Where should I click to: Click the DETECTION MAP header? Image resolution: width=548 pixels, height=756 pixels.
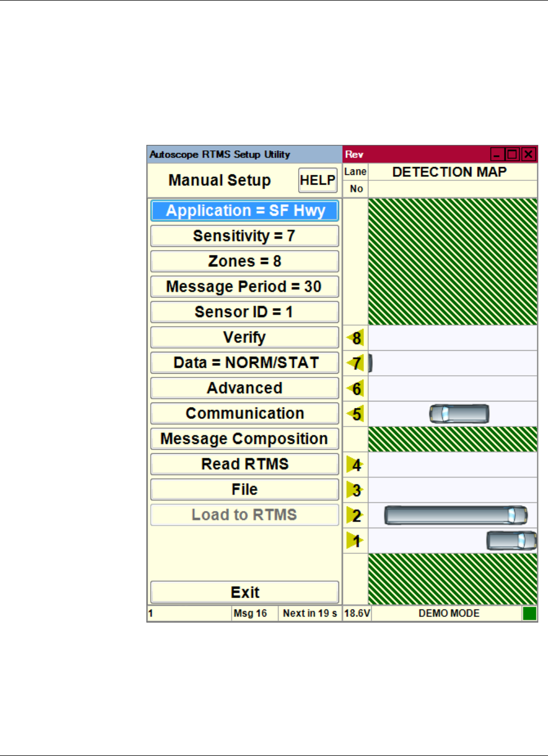[450, 172]
